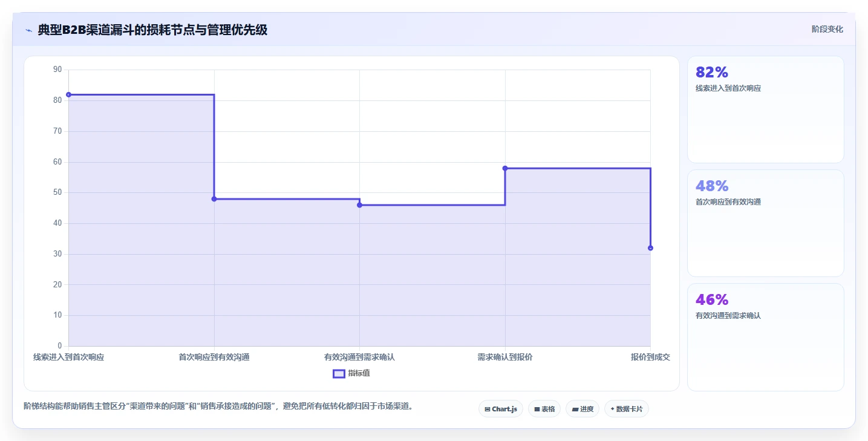
Task: Click x-axis label 需求确认到报价
Action: point(505,358)
